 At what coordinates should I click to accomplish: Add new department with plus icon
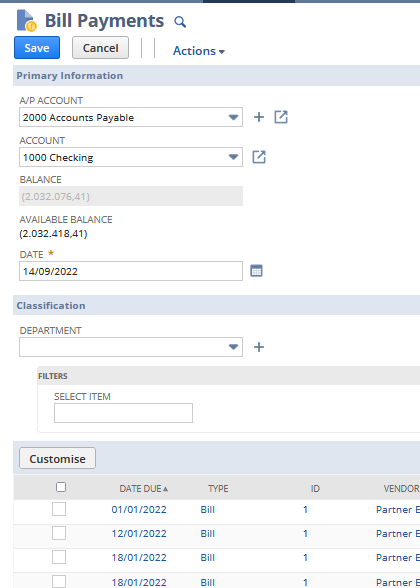click(x=259, y=347)
